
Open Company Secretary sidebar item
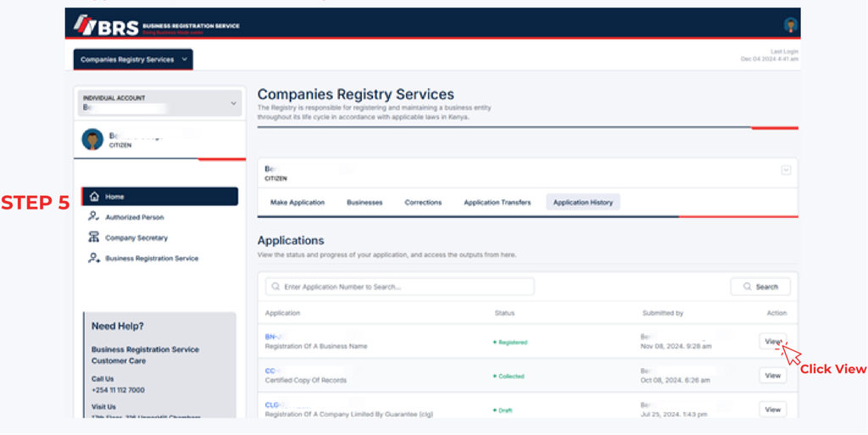pyautogui.click(x=136, y=238)
